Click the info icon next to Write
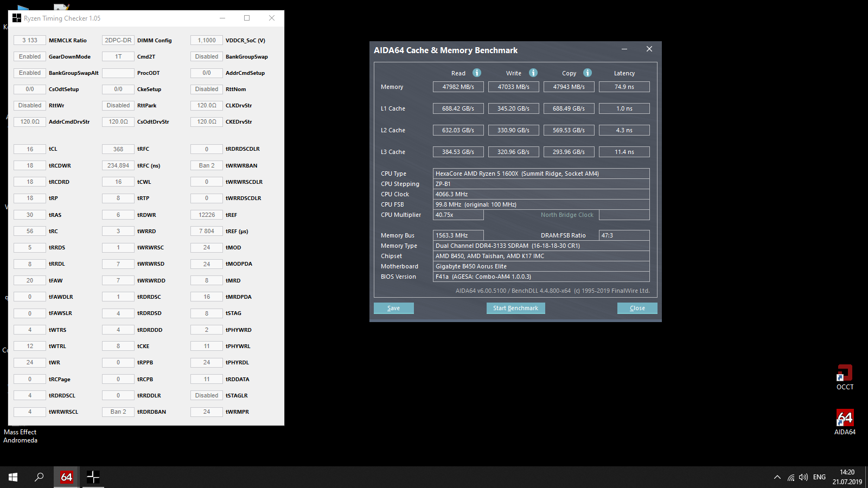Screen dimensions: 868x488 click(x=533, y=73)
